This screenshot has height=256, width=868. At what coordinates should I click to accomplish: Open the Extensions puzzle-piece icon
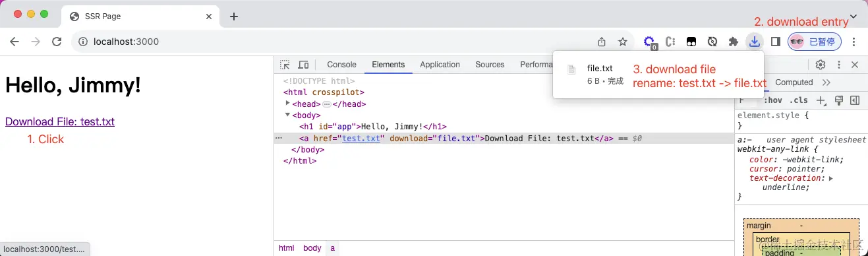point(733,42)
